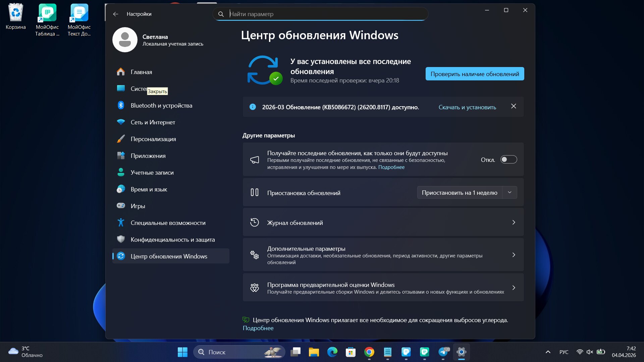Select Сеть и Интернет in sidebar
This screenshot has height=362, width=644.
point(153,122)
